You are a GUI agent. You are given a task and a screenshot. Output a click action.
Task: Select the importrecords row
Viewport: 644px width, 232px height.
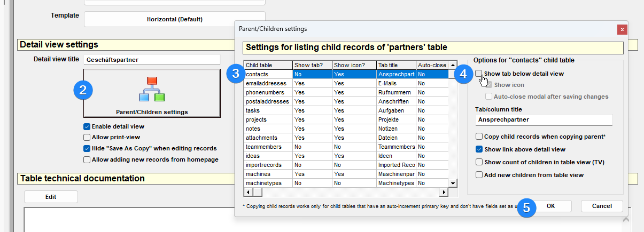(346, 165)
